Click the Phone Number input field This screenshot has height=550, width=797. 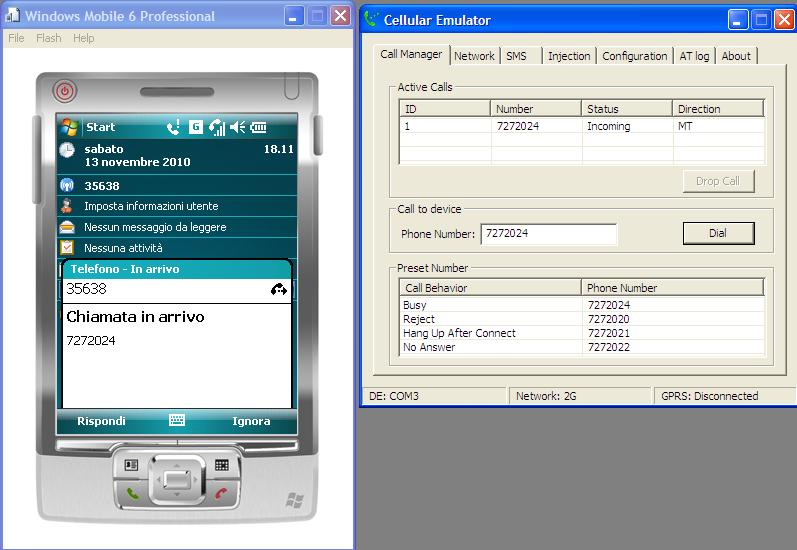[x=549, y=234]
